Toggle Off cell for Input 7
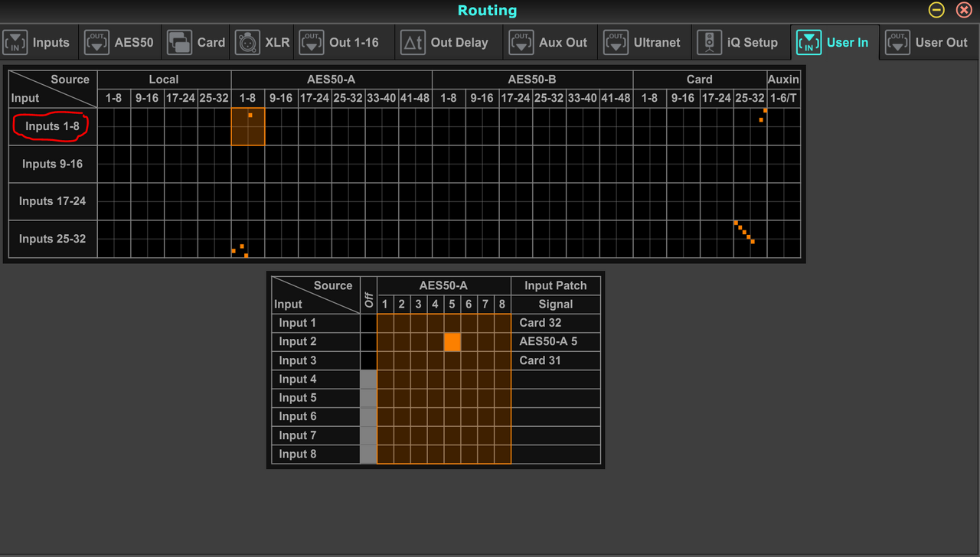Viewport: 980px width, 557px height. point(368,435)
